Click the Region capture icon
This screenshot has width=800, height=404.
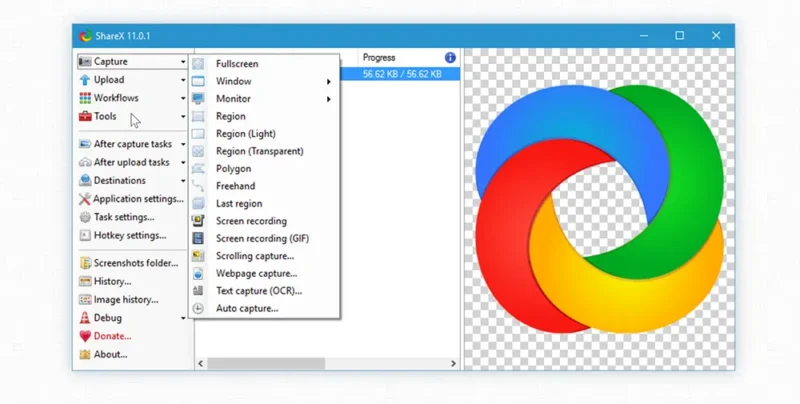[198, 116]
